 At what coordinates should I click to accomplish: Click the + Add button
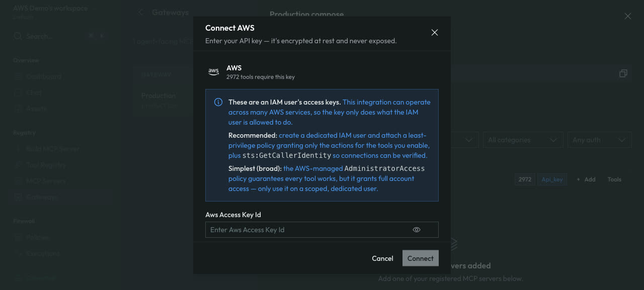click(x=586, y=179)
